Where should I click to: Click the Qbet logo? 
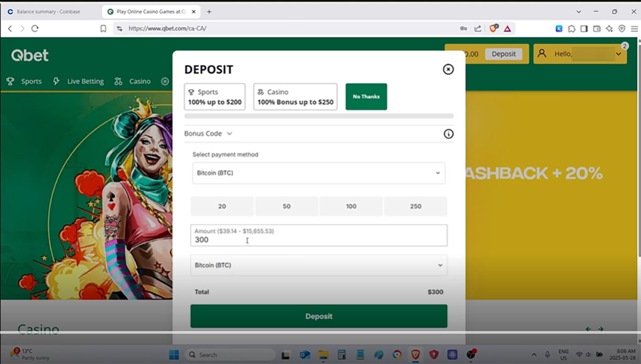[30, 55]
